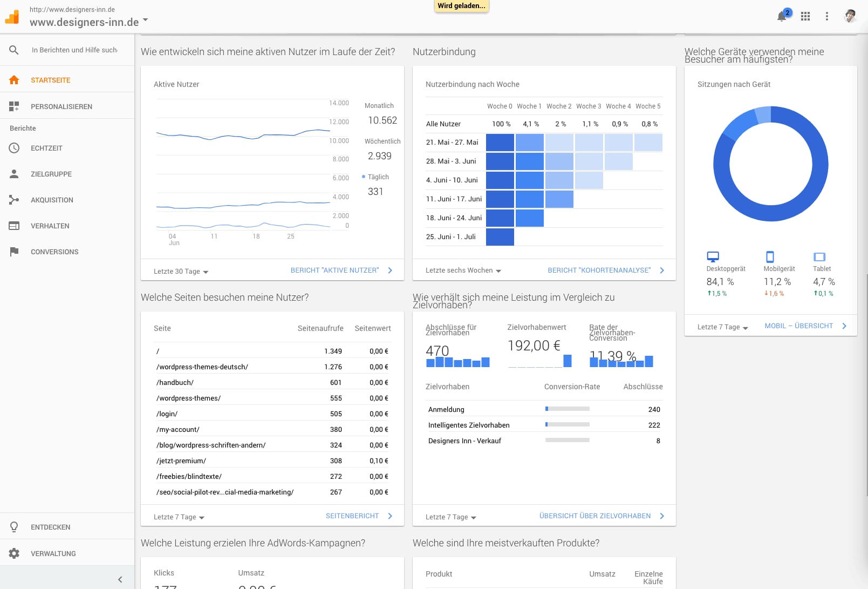
Task: Click the user profile avatar
Action: [x=850, y=16]
